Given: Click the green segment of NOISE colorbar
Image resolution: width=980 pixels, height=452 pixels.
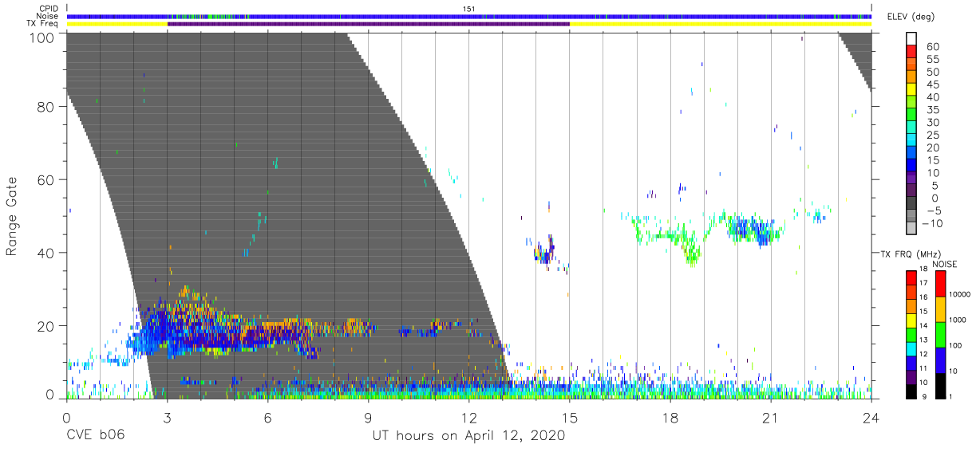Looking at the screenshot, I should coord(941,334).
